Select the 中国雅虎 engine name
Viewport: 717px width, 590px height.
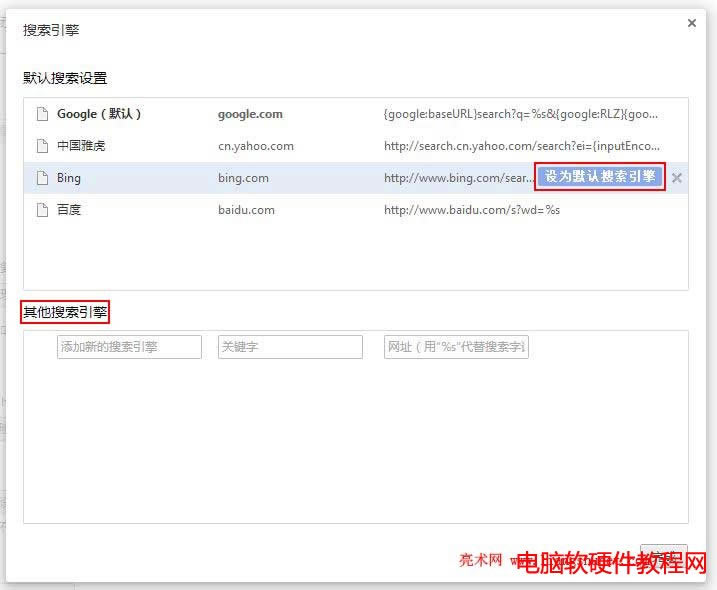(x=81, y=146)
